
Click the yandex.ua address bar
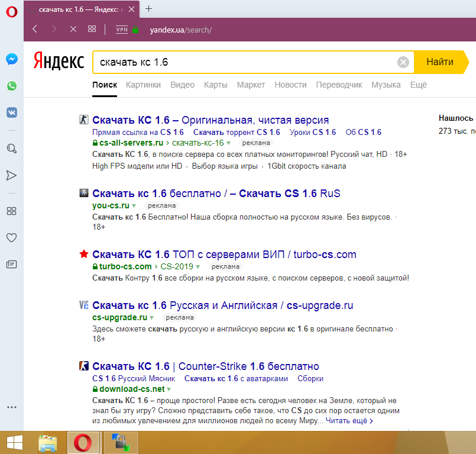click(181, 30)
